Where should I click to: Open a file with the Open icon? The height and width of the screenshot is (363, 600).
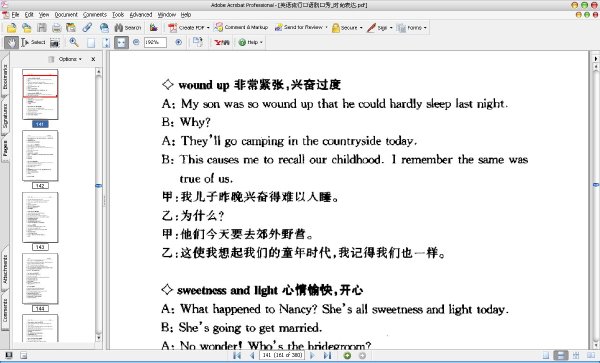pyautogui.click(x=11, y=28)
